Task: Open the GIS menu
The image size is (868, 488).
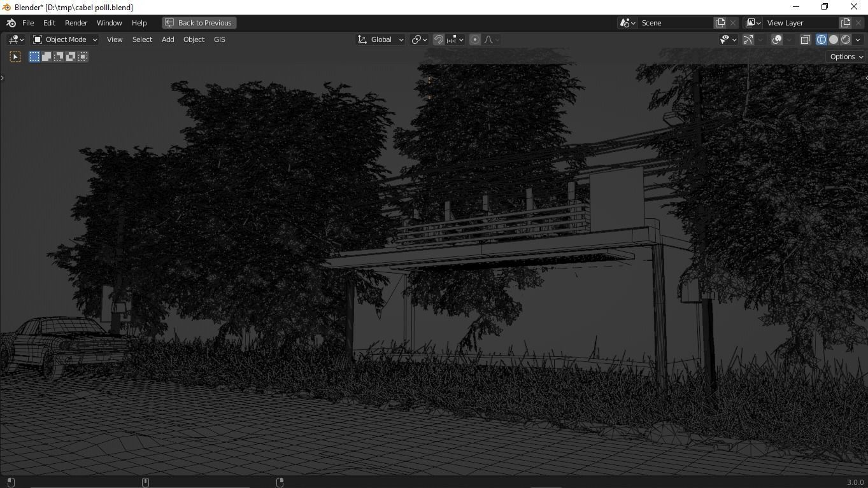Action: [x=219, y=39]
